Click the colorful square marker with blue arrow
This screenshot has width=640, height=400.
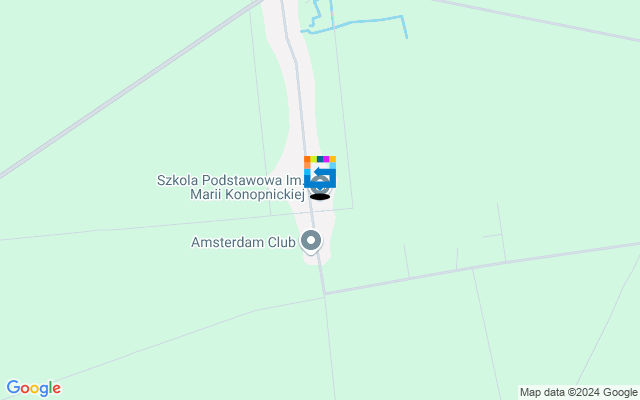320,172
